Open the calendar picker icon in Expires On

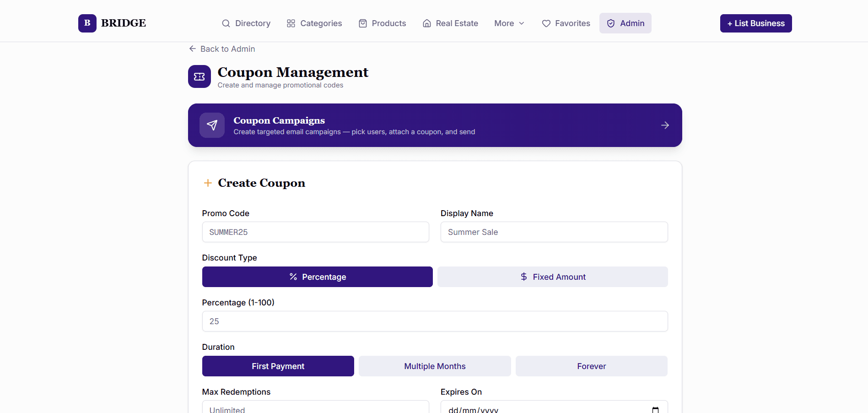(655, 410)
